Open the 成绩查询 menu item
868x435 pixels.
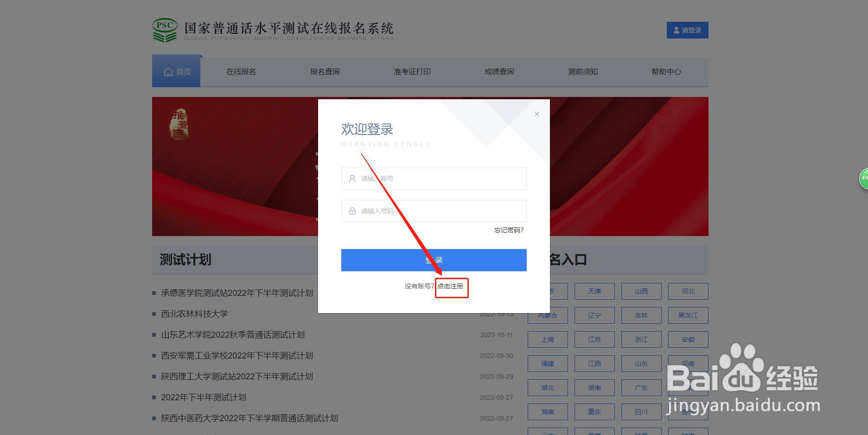coord(499,71)
